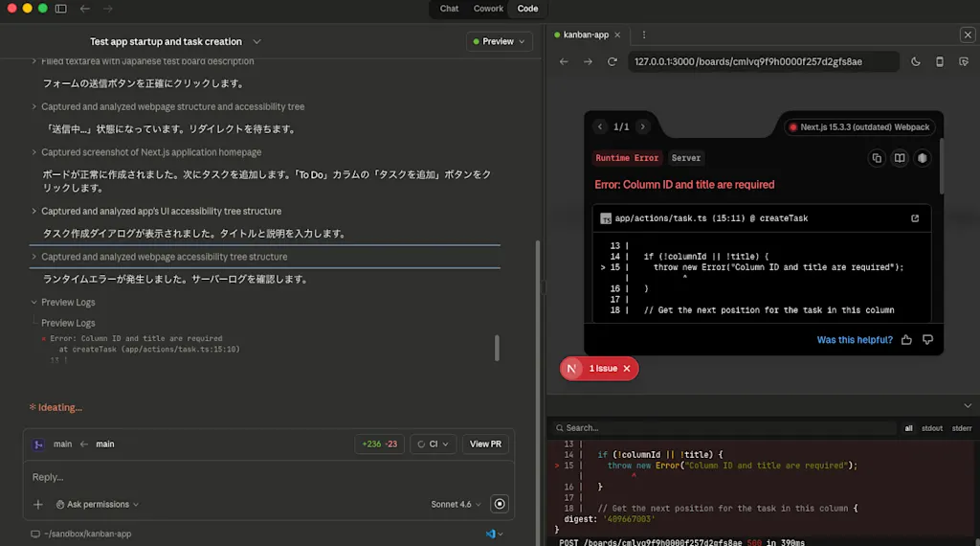Viewport: 980px width, 546px height.
Task: Go forward with the title bar arrow
Action: tap(108, 9)
